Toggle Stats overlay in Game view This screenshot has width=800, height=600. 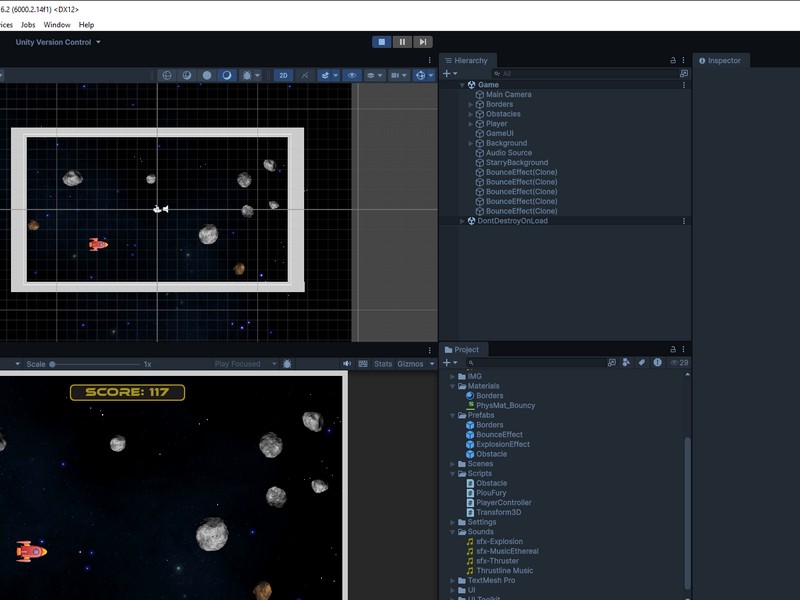(x=383, y=364)
